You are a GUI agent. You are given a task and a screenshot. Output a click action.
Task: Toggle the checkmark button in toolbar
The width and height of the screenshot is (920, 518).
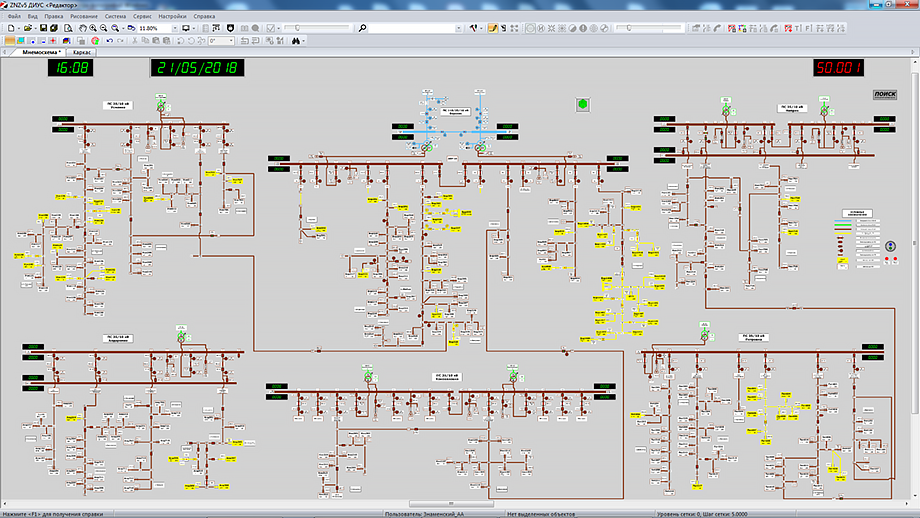(x=271, y=28)
